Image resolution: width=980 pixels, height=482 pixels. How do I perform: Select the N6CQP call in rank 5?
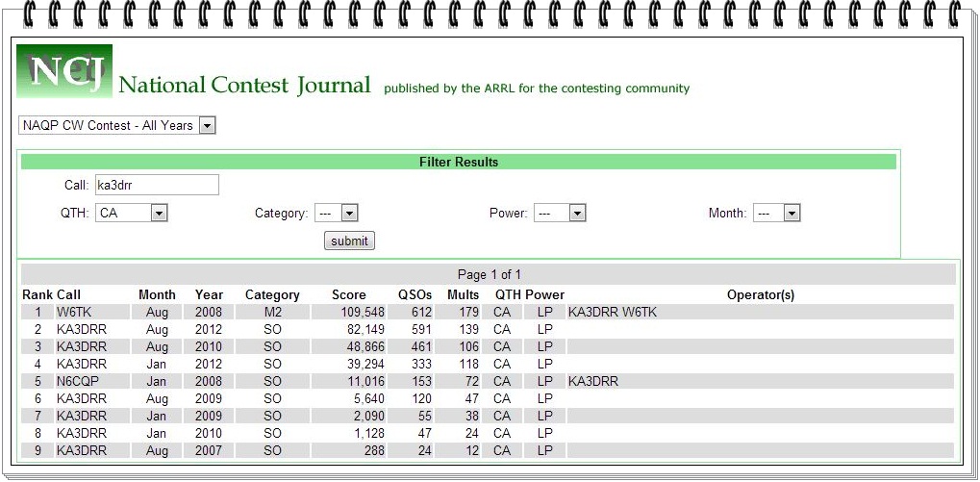pos(78,381)
